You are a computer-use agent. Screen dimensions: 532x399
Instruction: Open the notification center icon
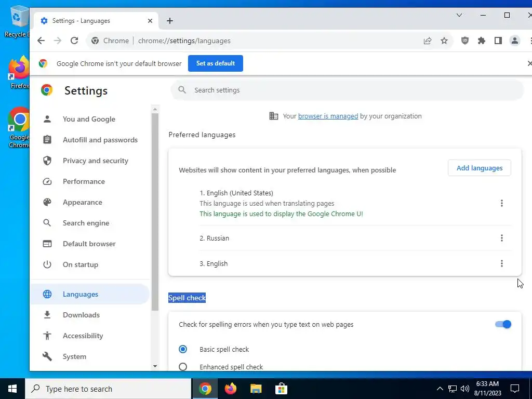pyautogui.click(x=515, y=389)
